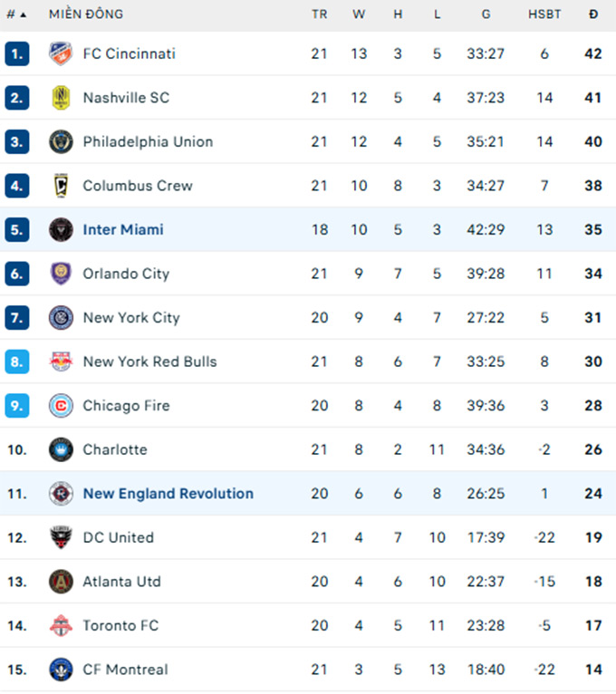Click the TR matches played header
The width and height of the screenshot is (616, 694).
(x=320, y=14)
